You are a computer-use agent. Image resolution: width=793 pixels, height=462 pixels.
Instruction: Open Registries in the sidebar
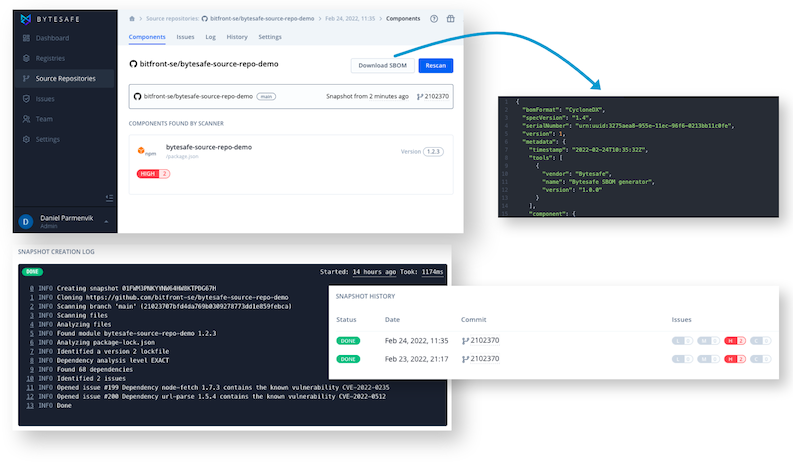click(50, 58)
